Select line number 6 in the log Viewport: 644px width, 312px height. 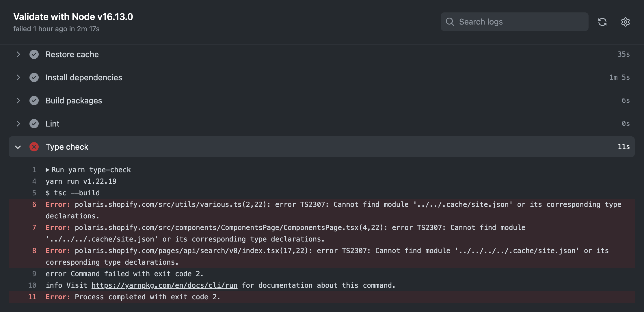[34, 204]
